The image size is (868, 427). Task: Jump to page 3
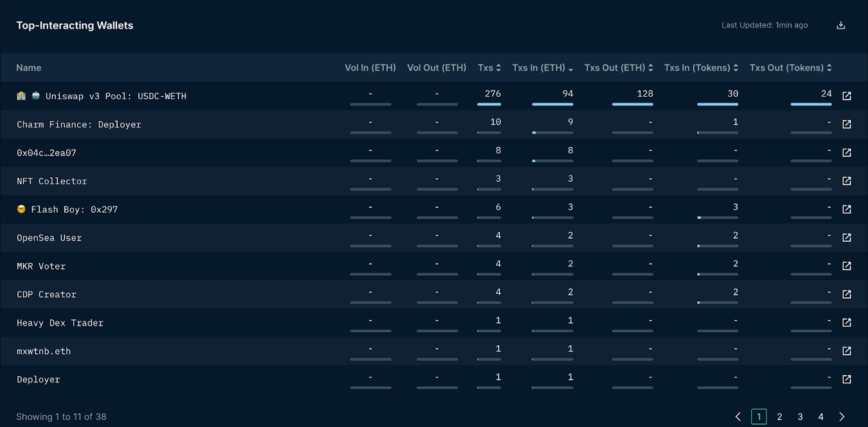(x=800, y=416)
